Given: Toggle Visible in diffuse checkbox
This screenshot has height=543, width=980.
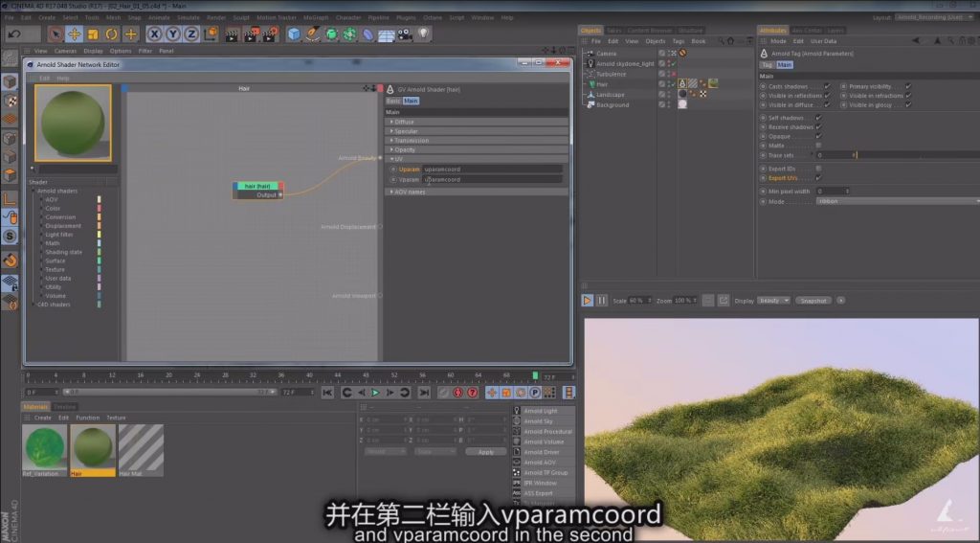Looking at the screenshot, I should [x=827, y=105].
